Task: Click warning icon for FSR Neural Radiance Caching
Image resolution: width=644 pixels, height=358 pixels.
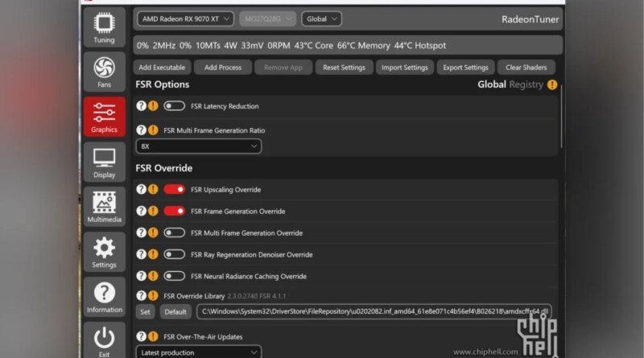Action: 153,276
